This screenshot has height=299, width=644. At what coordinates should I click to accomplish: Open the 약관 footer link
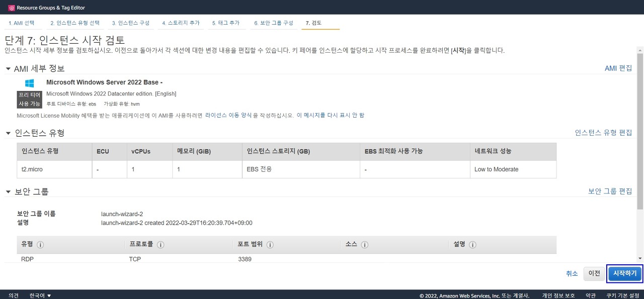pyautogui.click(x=591, y=295)
